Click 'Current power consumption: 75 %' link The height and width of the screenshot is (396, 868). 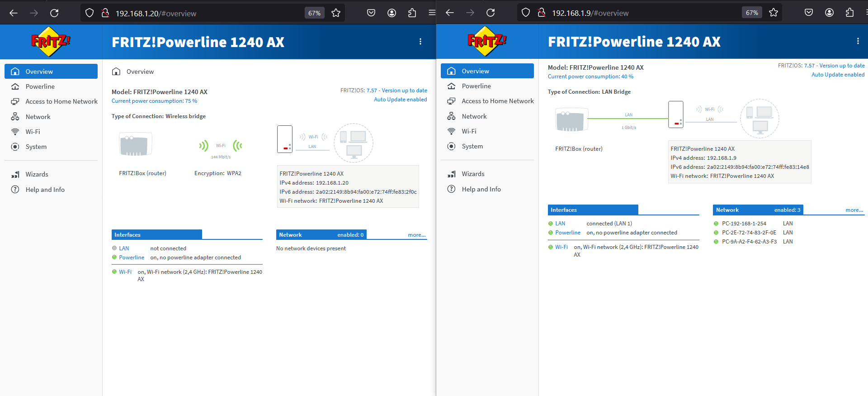[154, 101]
